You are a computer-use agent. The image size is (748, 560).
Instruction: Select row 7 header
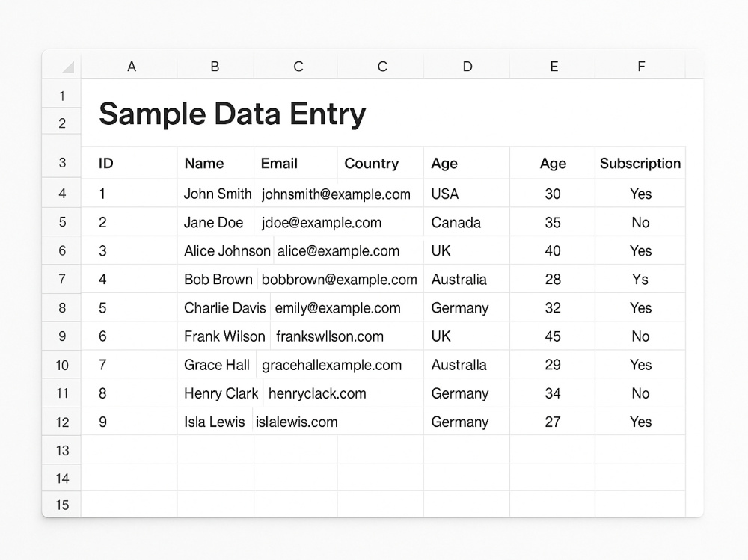(x=62, y=279)
